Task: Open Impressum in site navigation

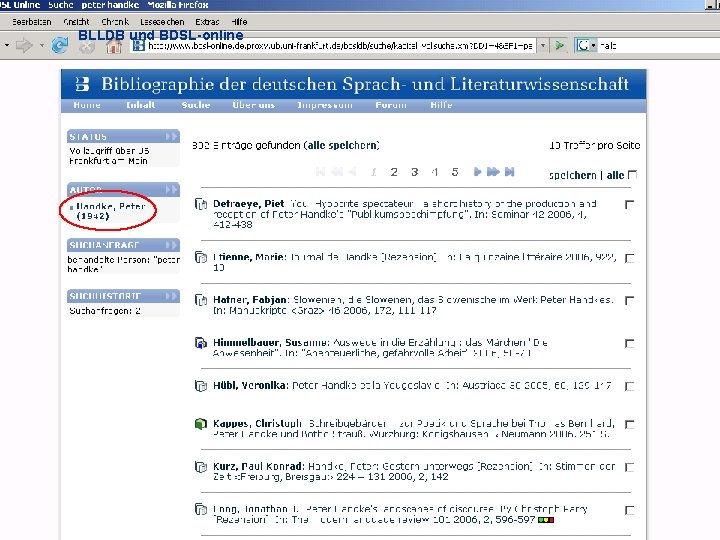Action: 325,105
